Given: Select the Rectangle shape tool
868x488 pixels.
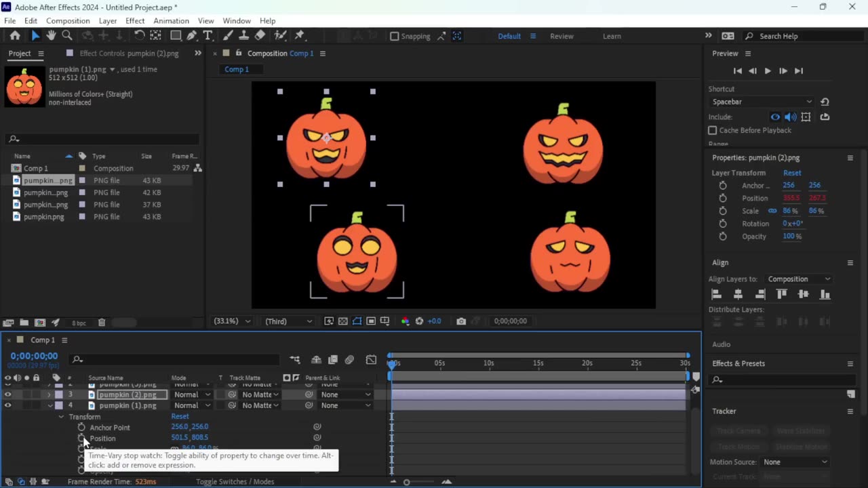Looking at the screenshot, I should click(x=176, y=36).
